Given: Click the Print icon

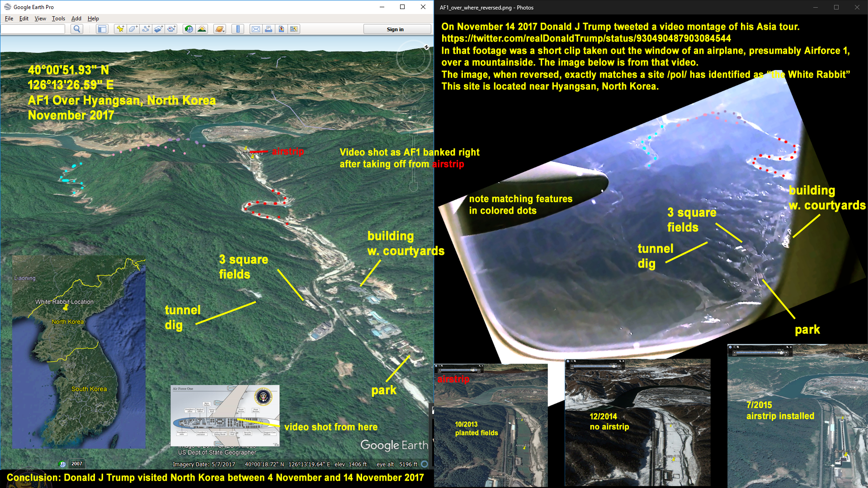Looking at the screenshot, I should click(269, 29).
